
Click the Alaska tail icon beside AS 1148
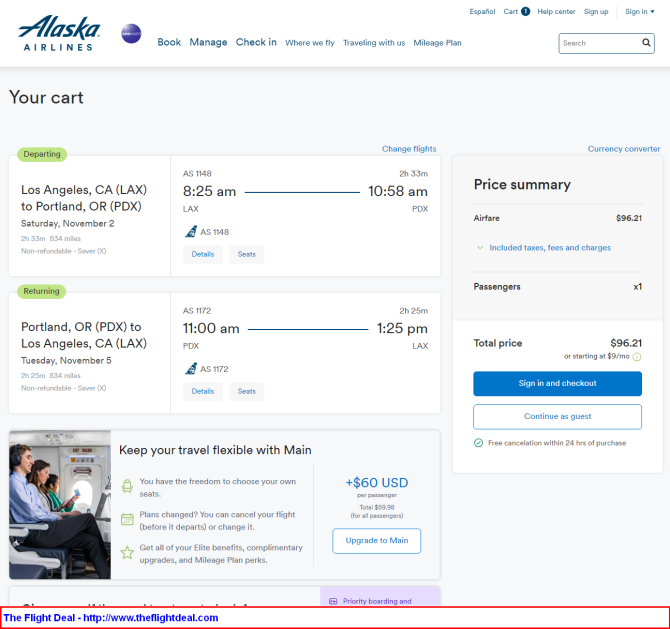pyautogui.click(x=191, y=232)
